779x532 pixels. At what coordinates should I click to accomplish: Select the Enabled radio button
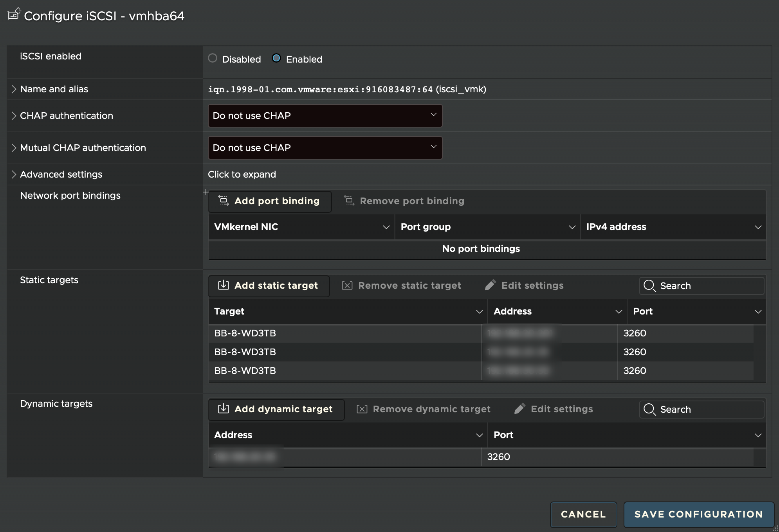point(277,58)
